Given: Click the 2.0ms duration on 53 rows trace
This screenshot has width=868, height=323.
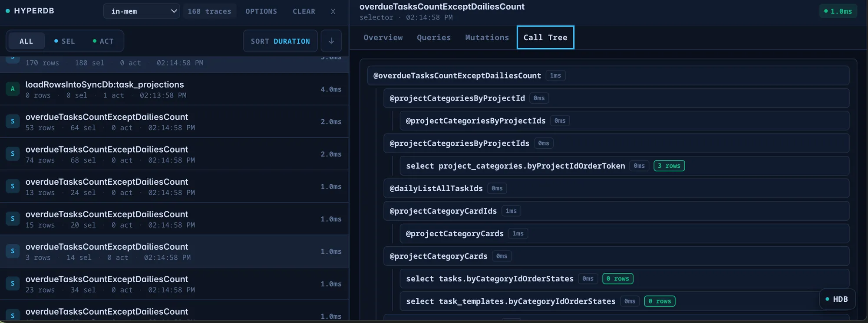Looking at the screenshot, I should (x=331, y=122).
